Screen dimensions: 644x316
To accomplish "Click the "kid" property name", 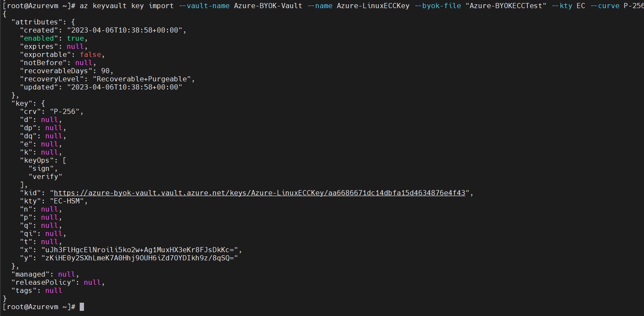I will click(x=30, y=193).
